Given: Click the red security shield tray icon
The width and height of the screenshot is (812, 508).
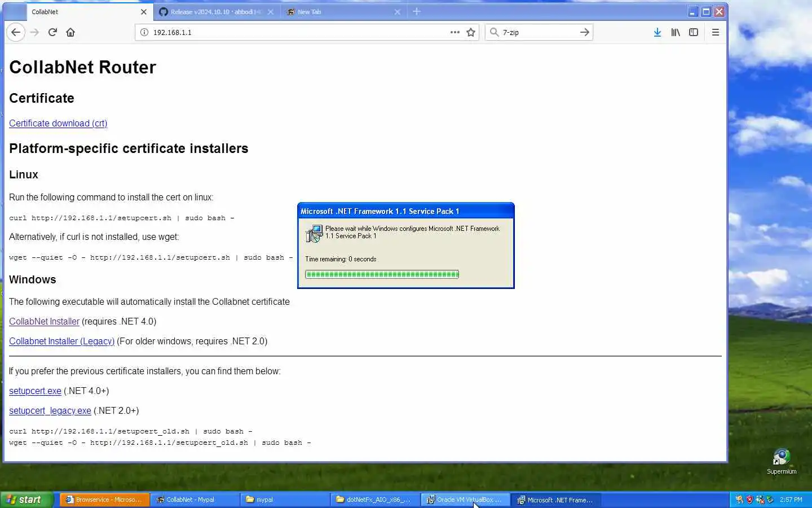Looking at the screenshot, I should (749, 500).
